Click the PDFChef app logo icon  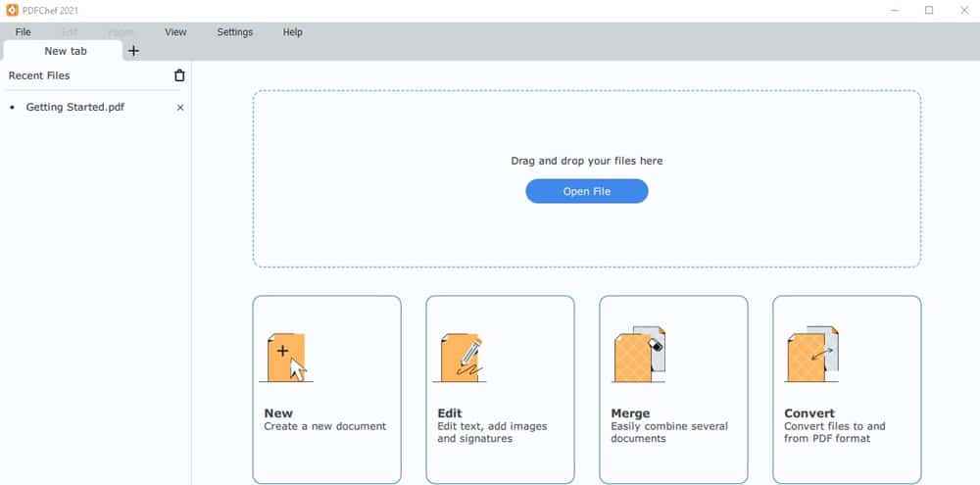(12, 11)
